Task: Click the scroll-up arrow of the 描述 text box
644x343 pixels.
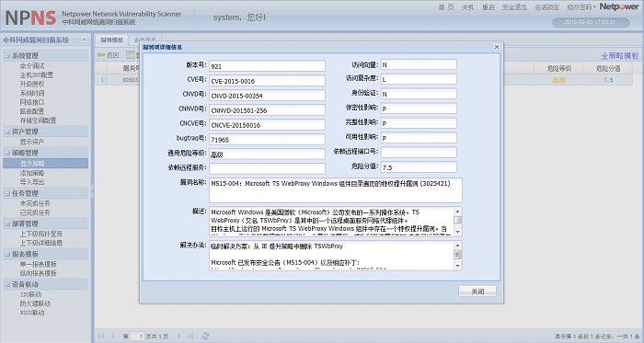Action: tap(457, 212)
